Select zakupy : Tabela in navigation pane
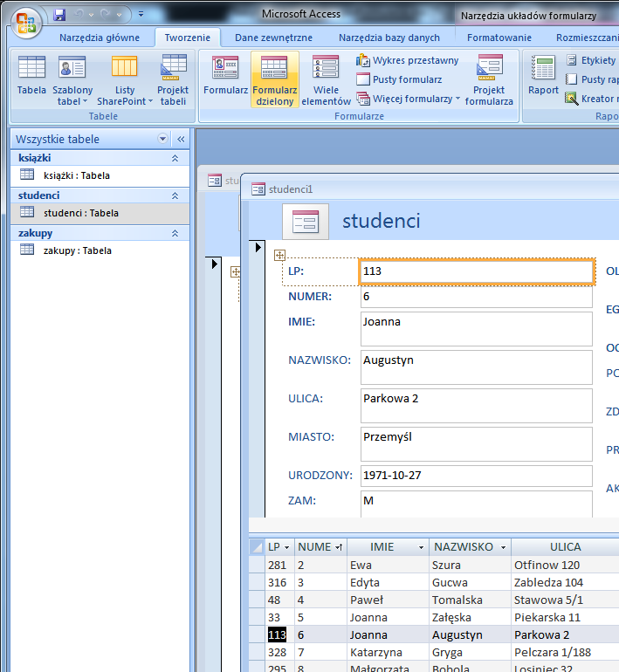619x672 pixels. 100,250
